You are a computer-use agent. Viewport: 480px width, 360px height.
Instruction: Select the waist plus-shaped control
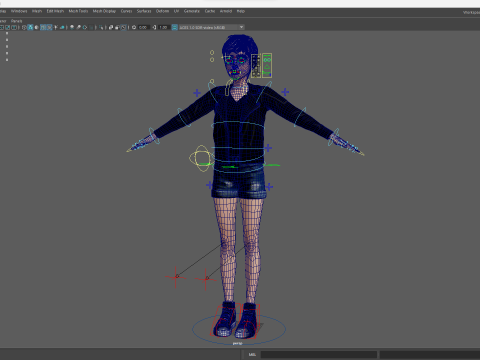[x=268, y=148]
